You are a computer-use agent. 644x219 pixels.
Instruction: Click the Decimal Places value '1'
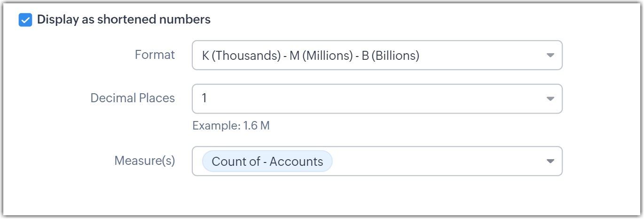point(204,99)
